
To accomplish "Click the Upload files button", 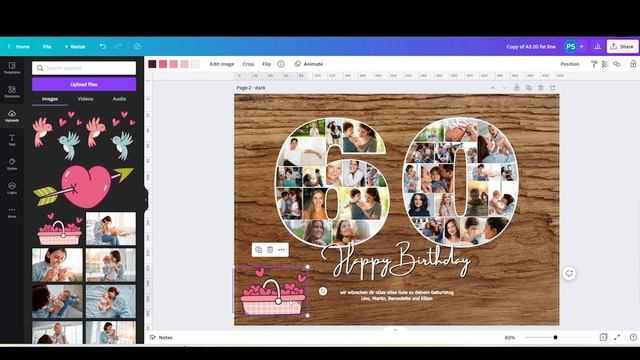I will (x=84, y=84).
